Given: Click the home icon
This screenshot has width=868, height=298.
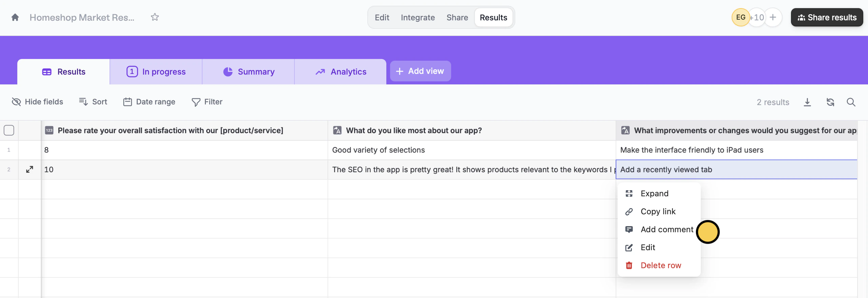Looking at the screenshot, I should coord(15,17).
